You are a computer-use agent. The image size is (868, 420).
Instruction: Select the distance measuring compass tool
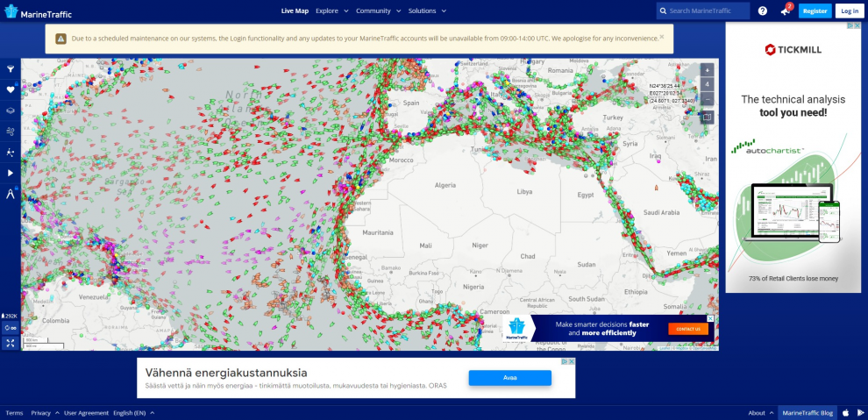(10, 194)
